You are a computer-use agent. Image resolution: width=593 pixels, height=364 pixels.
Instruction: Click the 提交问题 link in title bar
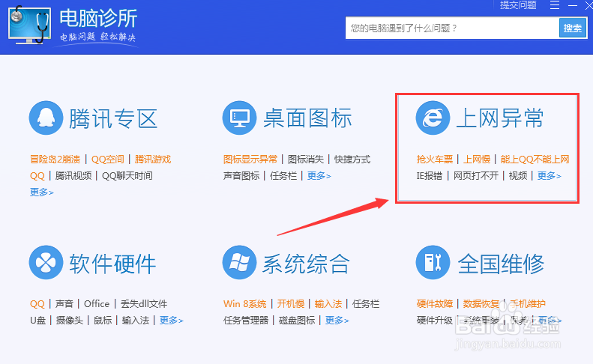tap(518, 5)
